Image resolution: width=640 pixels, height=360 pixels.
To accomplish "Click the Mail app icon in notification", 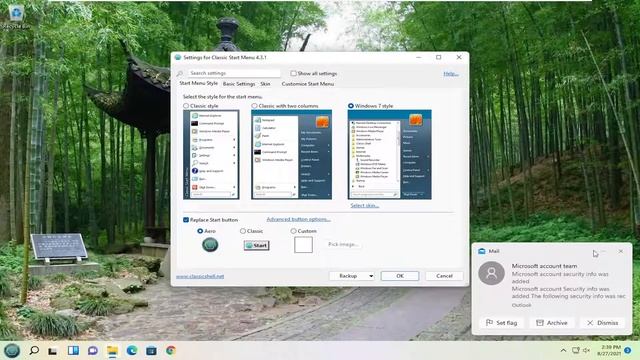I will (x=482, y=251).
